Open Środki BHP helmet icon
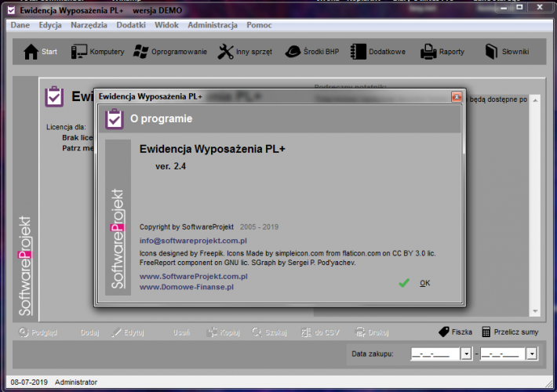This screenshot has width=557, height=392. tap(293, 52)
